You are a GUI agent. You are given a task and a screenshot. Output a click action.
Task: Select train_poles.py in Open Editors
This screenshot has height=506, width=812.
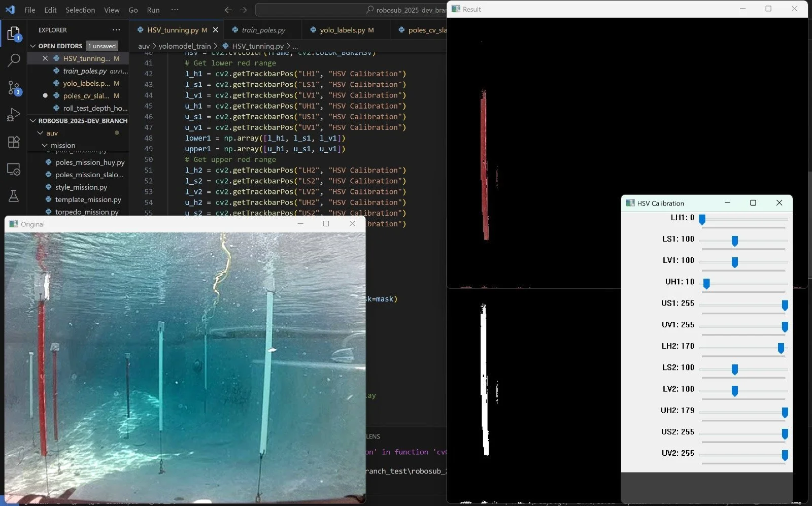(78, 71)
